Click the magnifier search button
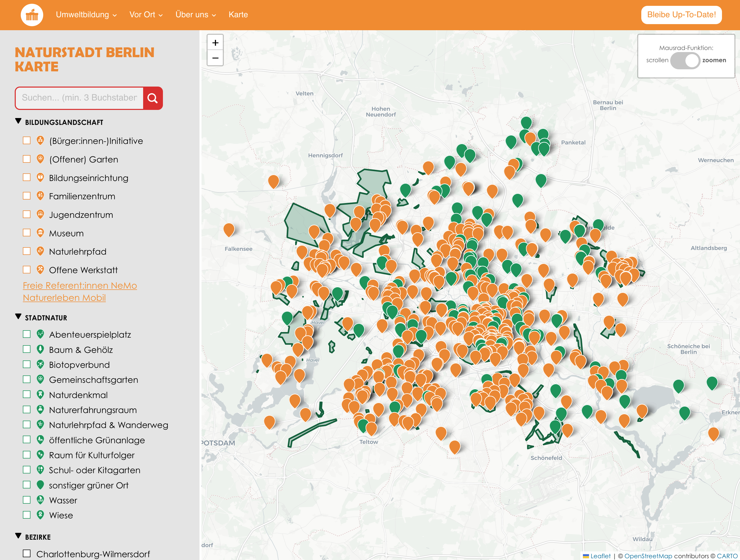The image size is (740, 560). click(153, 98)
